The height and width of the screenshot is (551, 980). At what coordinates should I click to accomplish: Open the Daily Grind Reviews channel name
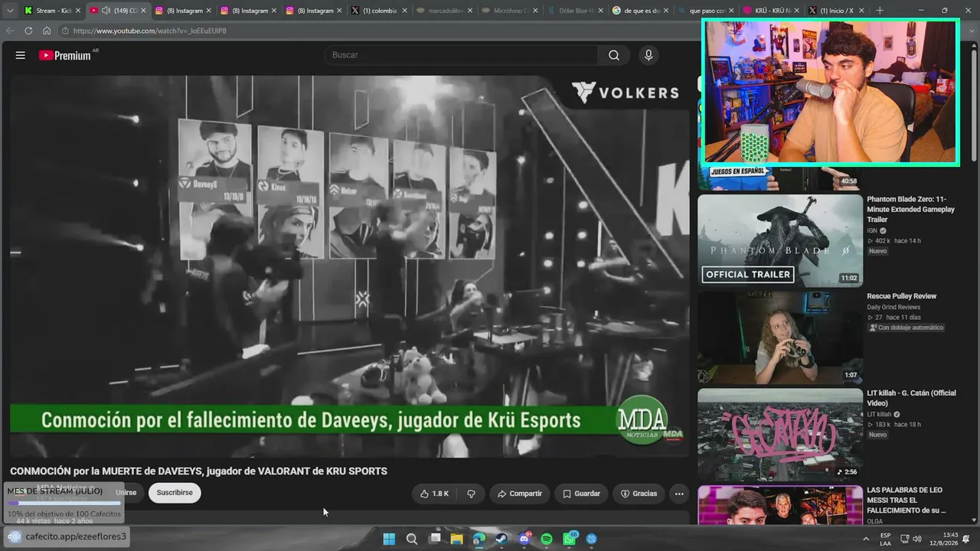(893, 307)
